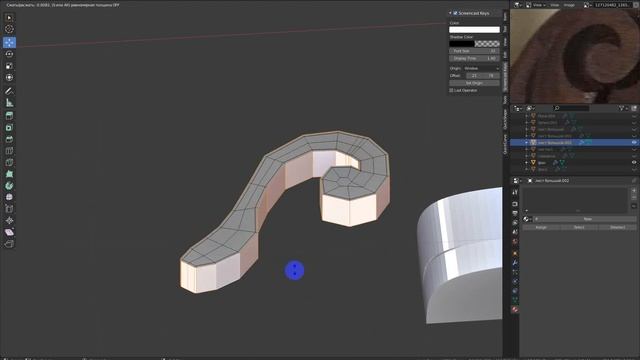Toggle the Screencast Keys enable checkbox

pos(455,13)
